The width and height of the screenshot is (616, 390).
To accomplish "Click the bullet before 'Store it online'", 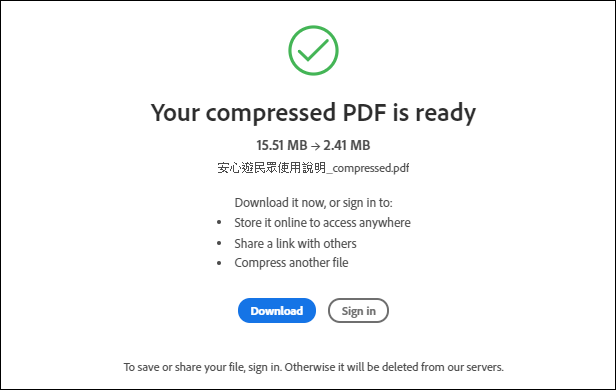I will (219, 223).
